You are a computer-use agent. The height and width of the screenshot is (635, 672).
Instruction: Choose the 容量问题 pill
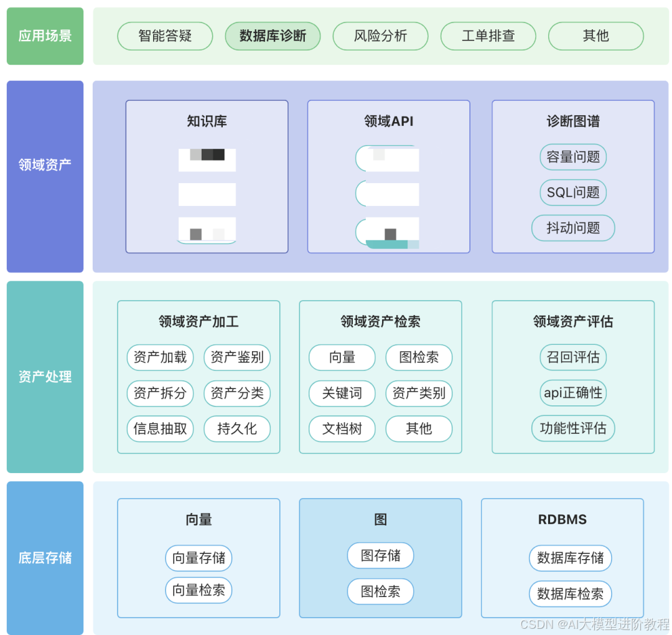(x=573, y=157)
